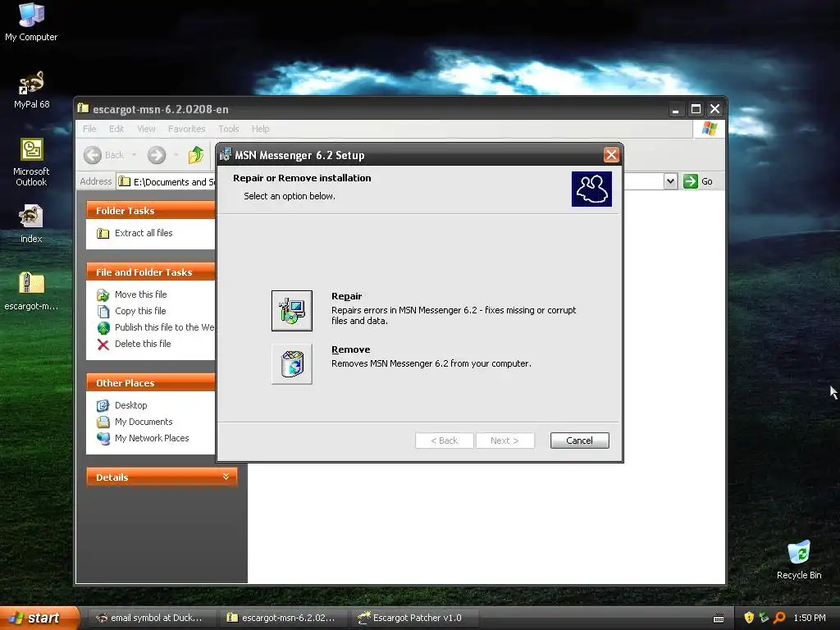840x630 pixels.
Task: Click the Explorer Forward arrow button
Action: coord(157,155)
